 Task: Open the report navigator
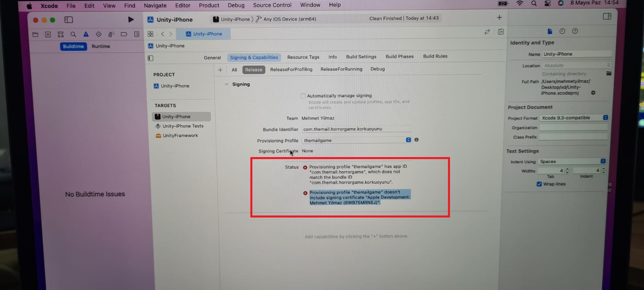coord(137,34)
